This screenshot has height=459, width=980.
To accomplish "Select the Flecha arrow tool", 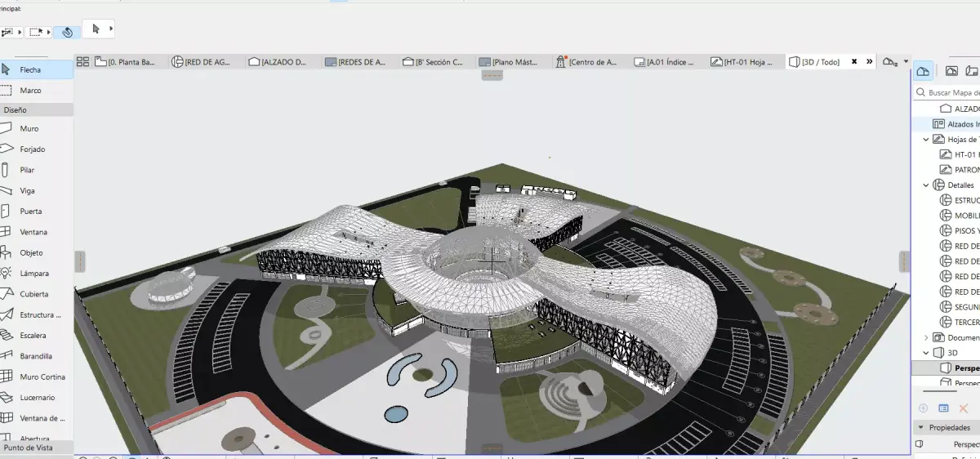I will (36, 70).
